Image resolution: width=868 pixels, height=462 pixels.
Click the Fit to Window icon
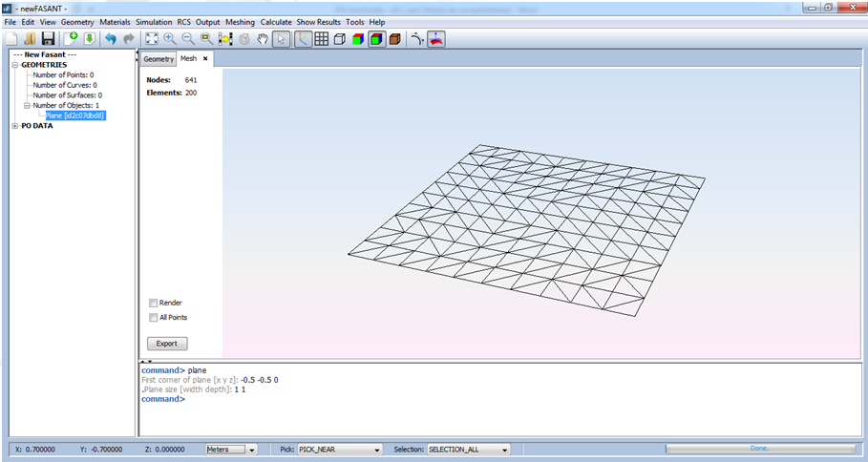point(151,39)
